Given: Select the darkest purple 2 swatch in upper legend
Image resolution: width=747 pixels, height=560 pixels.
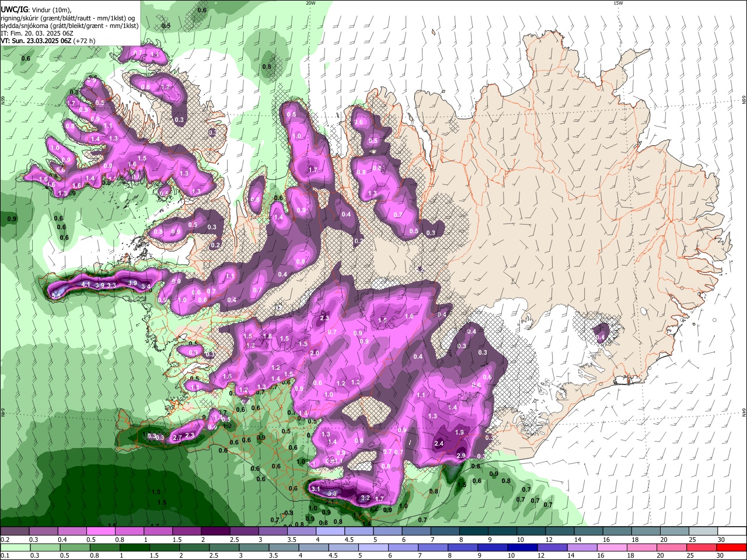Looking at the screenshot, I should [215, 531].
